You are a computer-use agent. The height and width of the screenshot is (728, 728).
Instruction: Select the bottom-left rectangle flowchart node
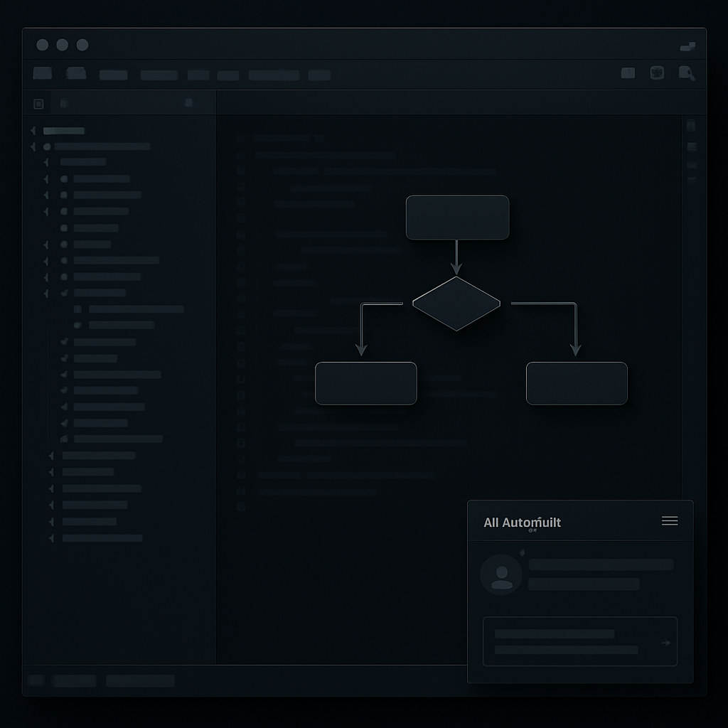(366, 383)
